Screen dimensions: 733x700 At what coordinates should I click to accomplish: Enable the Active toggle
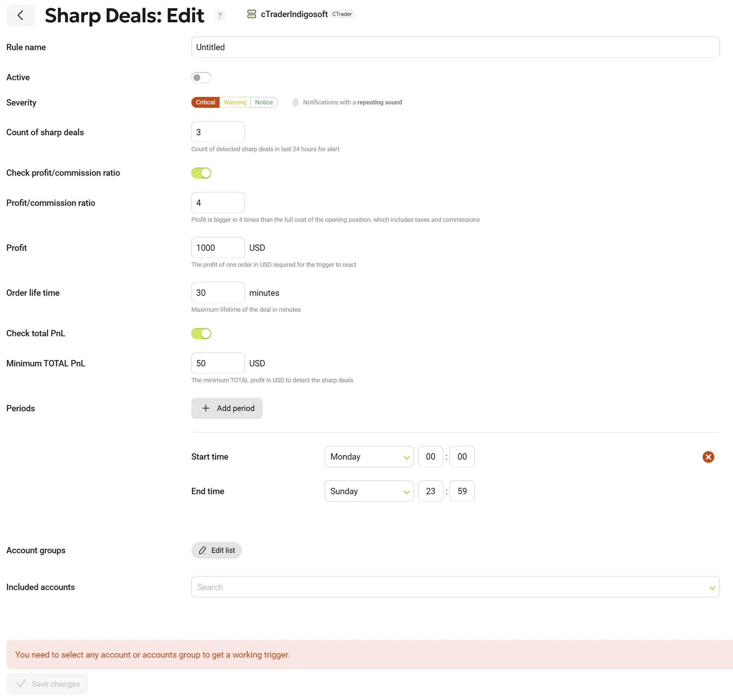(x=201, y=78)
